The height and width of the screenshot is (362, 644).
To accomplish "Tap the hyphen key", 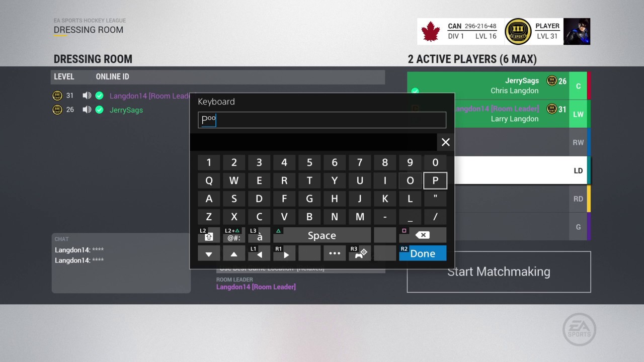I will pyautogui.click(x=385, y=217).
